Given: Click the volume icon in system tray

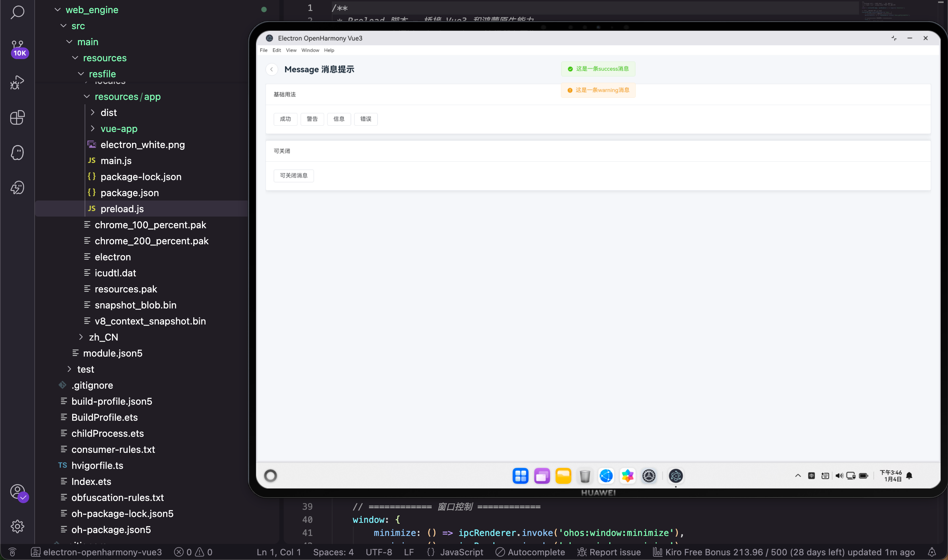Looking at the screenshot, I should point(839,476).
